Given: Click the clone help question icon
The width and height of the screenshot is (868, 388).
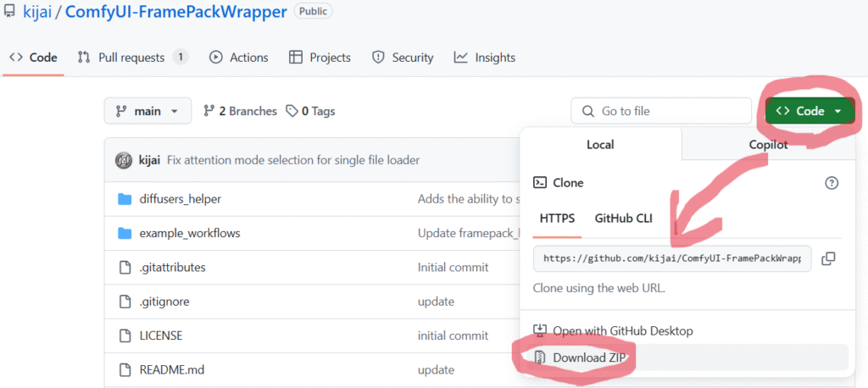Looking at the screenshot, I should [832, 183].
